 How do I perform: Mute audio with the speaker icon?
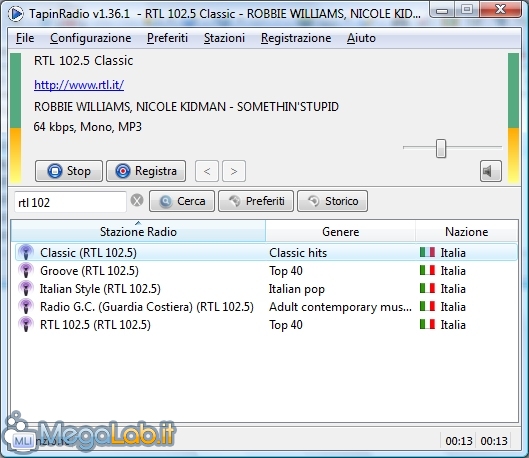tap(491, 171)
